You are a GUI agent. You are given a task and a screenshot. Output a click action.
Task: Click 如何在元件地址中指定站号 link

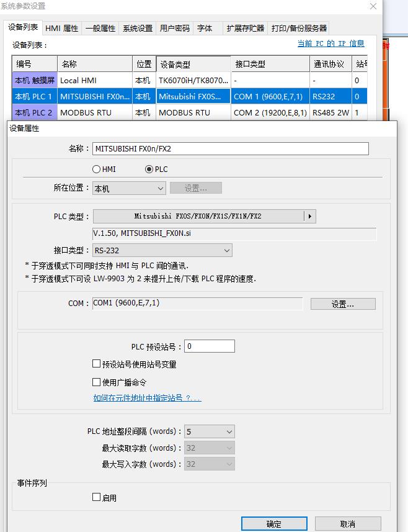[x=147, y=398]
